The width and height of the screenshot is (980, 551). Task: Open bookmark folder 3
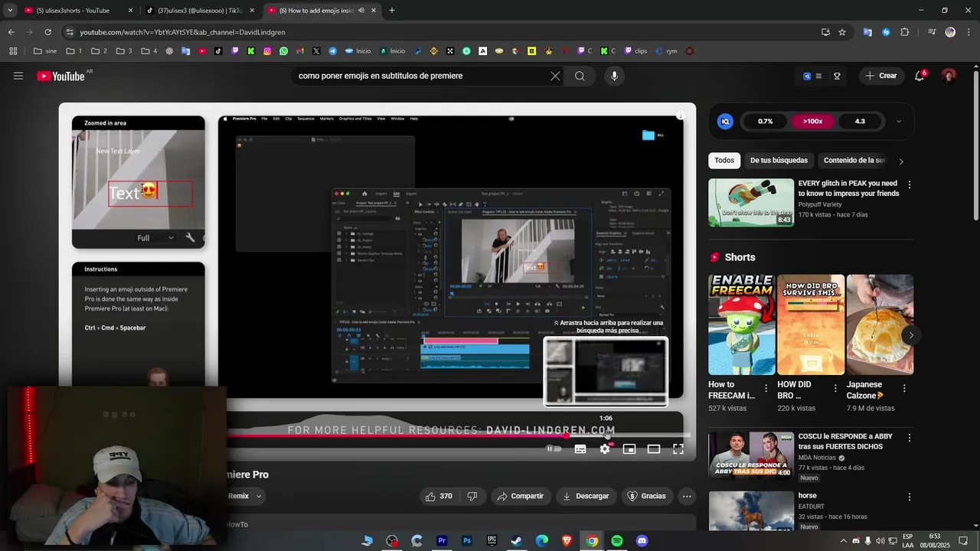pos(124,51)
